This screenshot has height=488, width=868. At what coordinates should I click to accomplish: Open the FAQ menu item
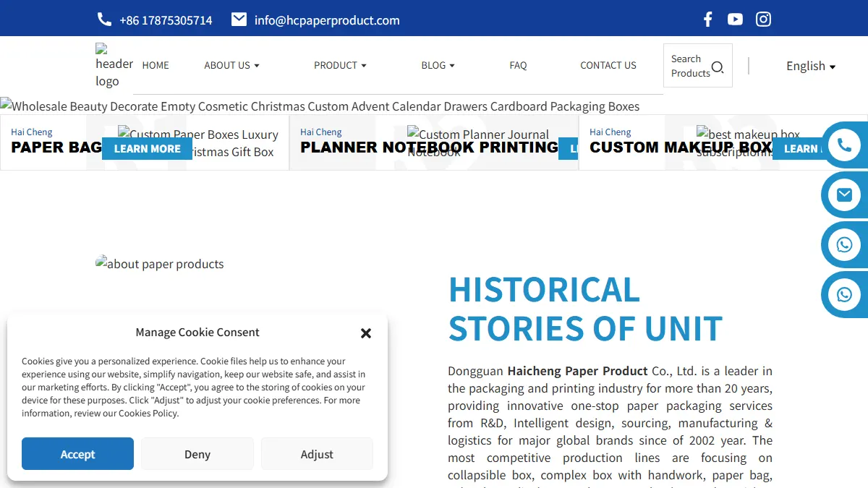tap(518, 65)
